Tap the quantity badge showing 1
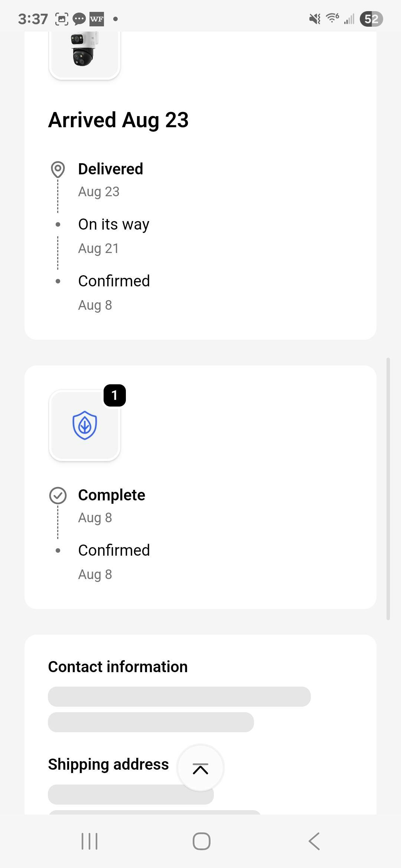Viewport: 401px width, 868px height. click(114, 395)
